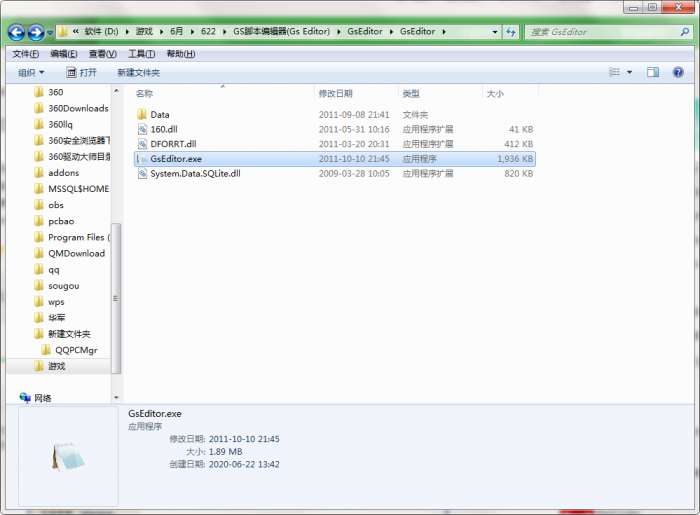
Task: Open the view options dropdown arrow
Action: pos(629,72)
